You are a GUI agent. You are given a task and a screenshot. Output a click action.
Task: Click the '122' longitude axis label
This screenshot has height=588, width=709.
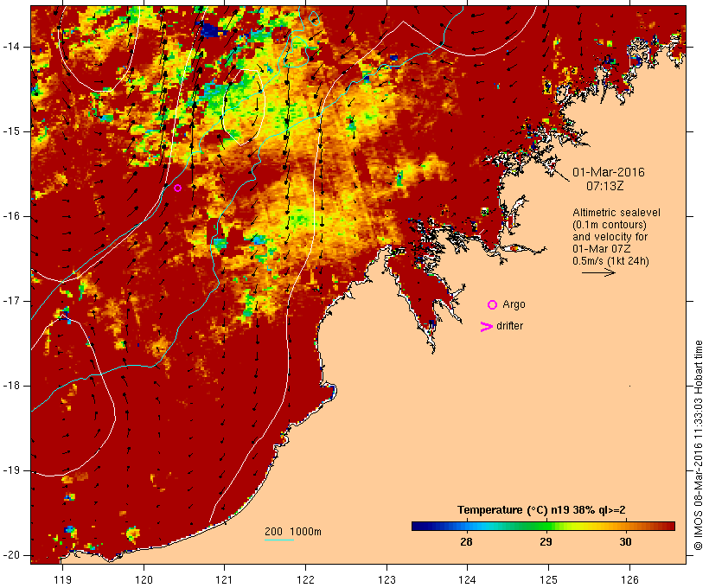306,579
